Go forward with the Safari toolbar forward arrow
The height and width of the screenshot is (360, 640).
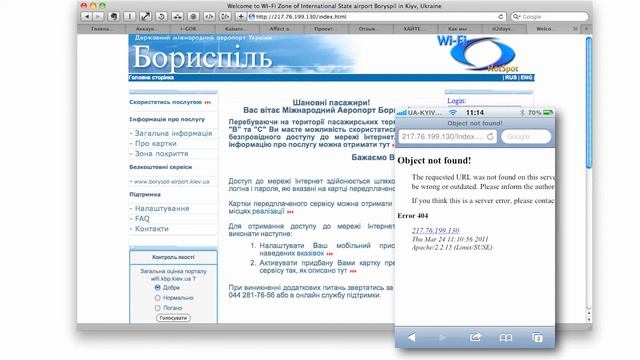point(98,17)
